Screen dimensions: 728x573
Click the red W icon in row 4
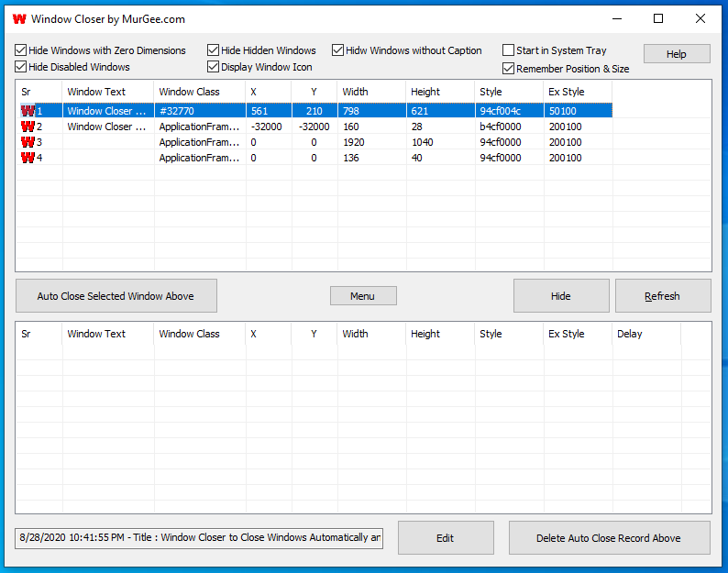coord(28,158)
